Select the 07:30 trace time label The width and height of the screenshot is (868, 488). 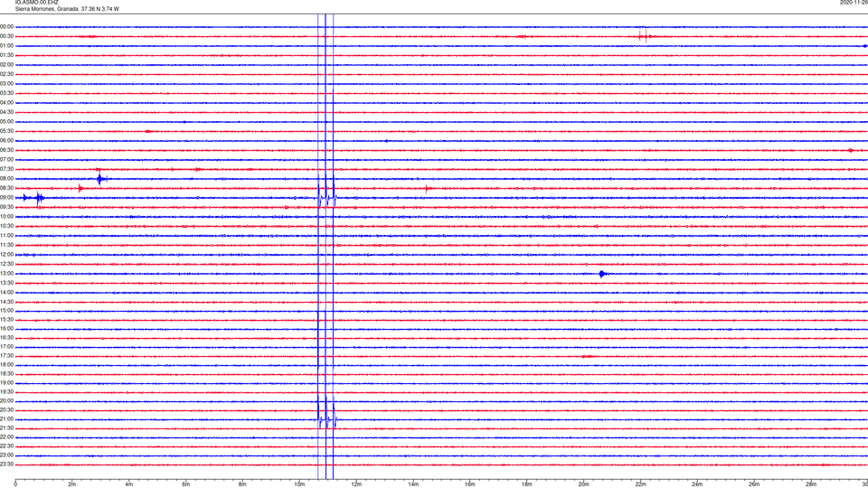(x=6, y=169)
